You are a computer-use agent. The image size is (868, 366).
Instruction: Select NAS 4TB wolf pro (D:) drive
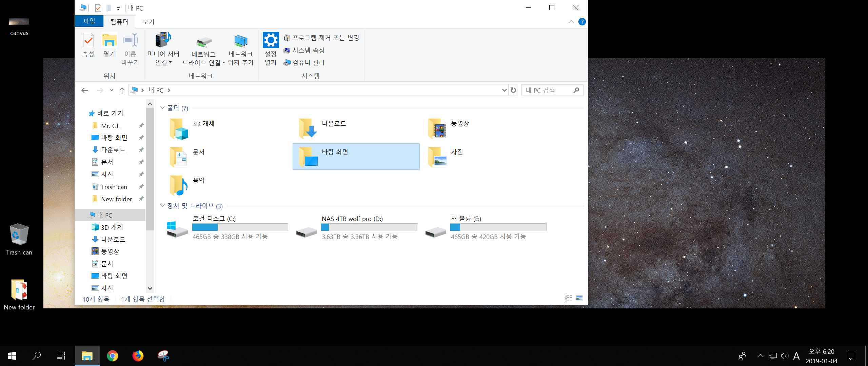356,228
